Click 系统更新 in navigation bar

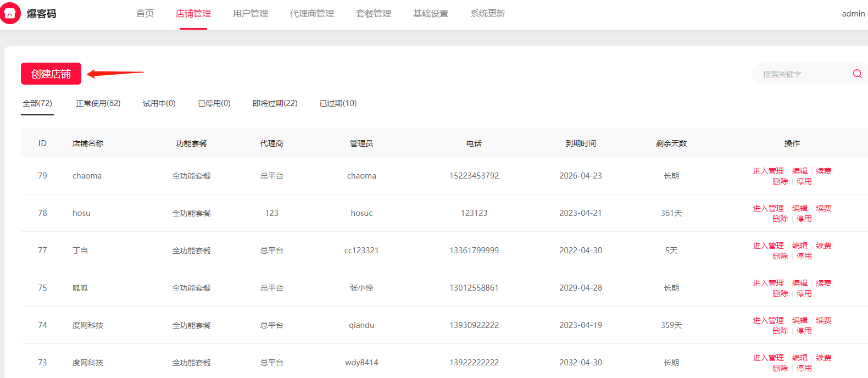[487, 13]
